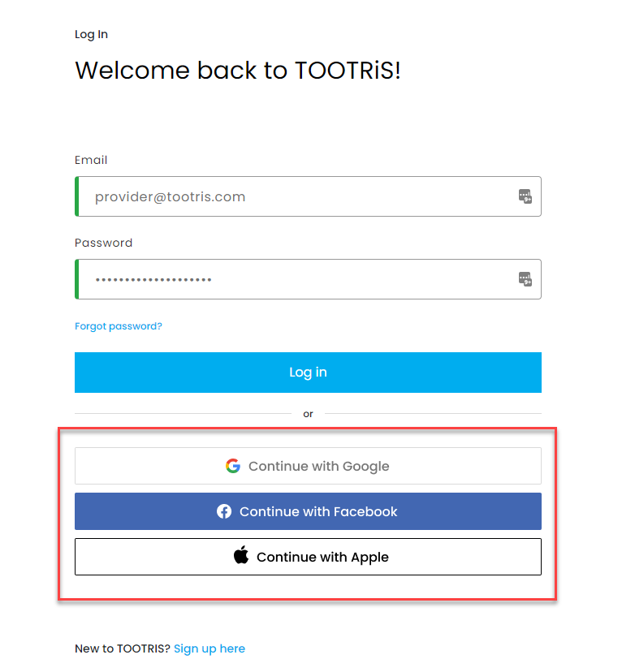The height and width of the screenshot is (672, 635).
Task: Open password manager icon in Email field
Action: pos(525,196)
